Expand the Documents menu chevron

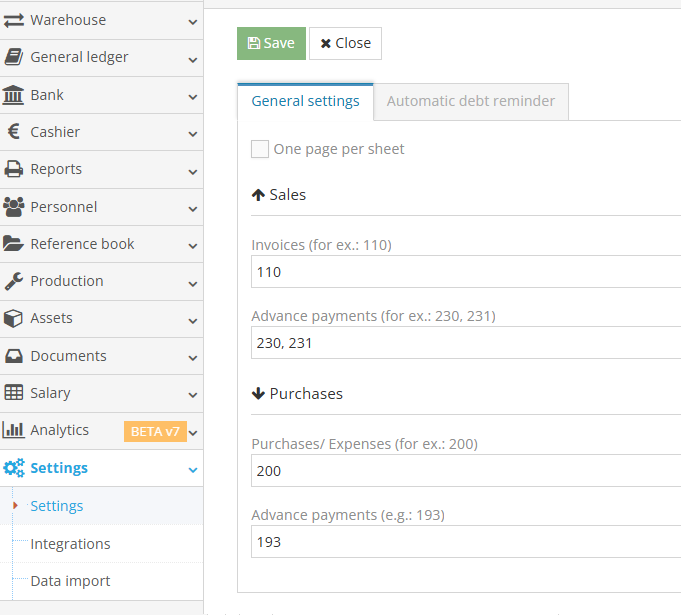193,357
